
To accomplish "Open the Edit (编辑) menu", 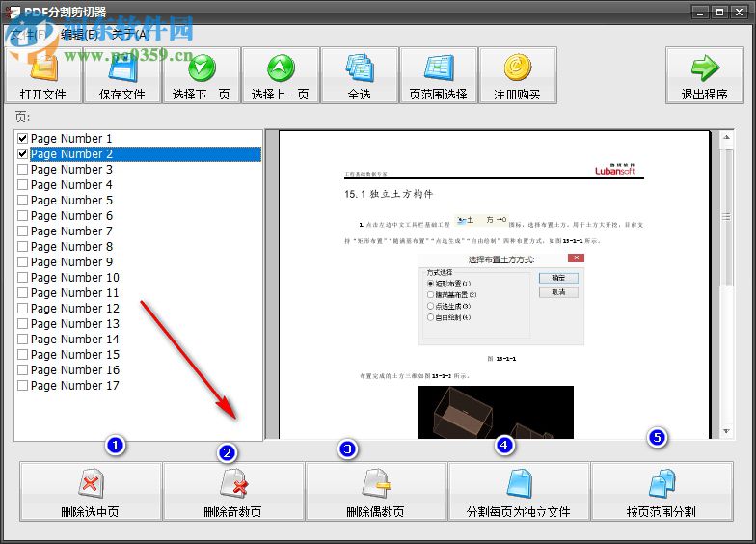I will point(80,34).
